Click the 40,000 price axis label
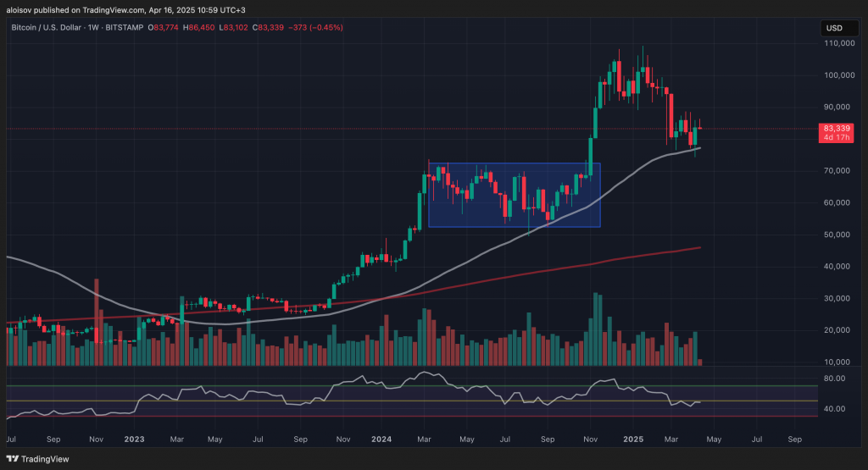 coord(837,267)
